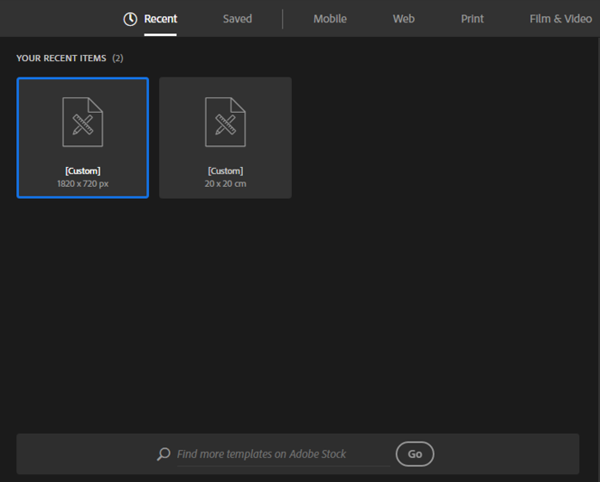Screen dimensions: 600x482
Task: Click the recent items count (2)
Action: tap(118, 58)
